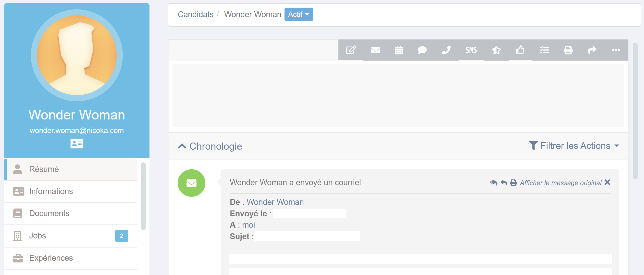Print candidate via toolbar printer icon

[x=568, y=50]
